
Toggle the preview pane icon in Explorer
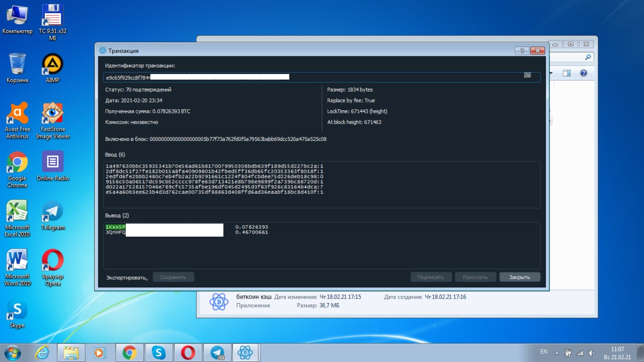tap(567, 73)
